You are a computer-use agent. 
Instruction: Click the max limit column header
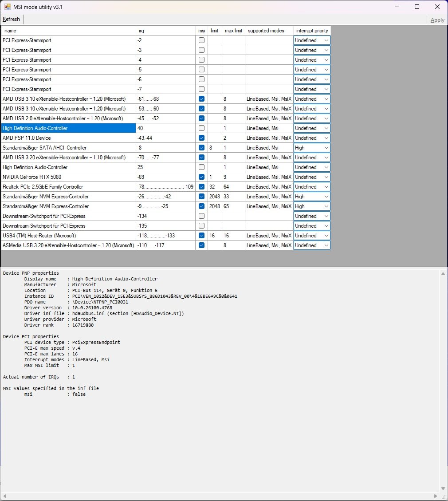tap(233, 30)
